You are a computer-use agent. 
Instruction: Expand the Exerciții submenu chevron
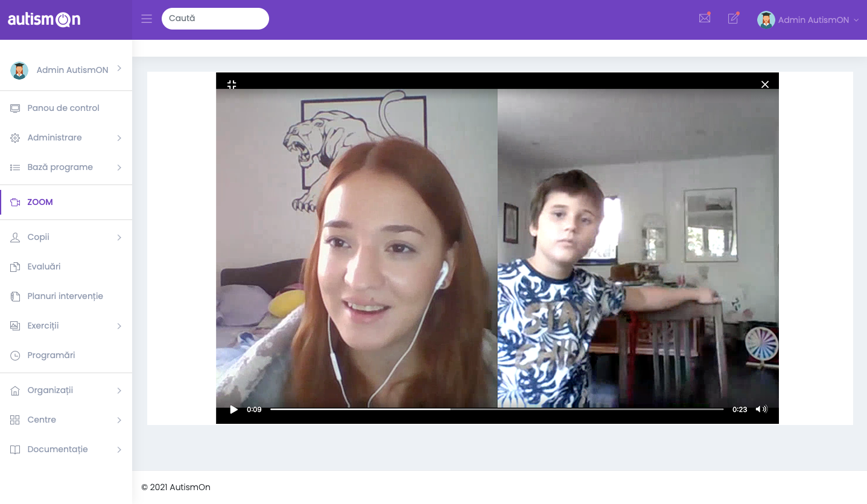click(119, 326)
